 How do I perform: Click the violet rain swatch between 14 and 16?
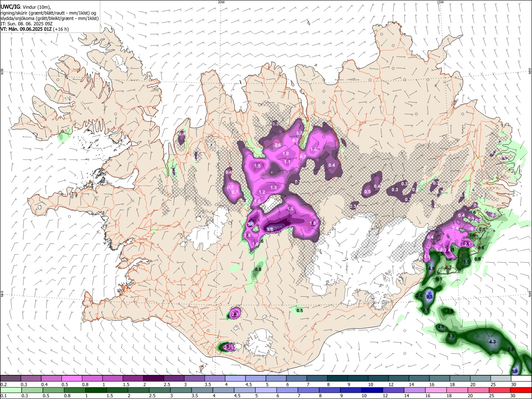coord(415,390)
